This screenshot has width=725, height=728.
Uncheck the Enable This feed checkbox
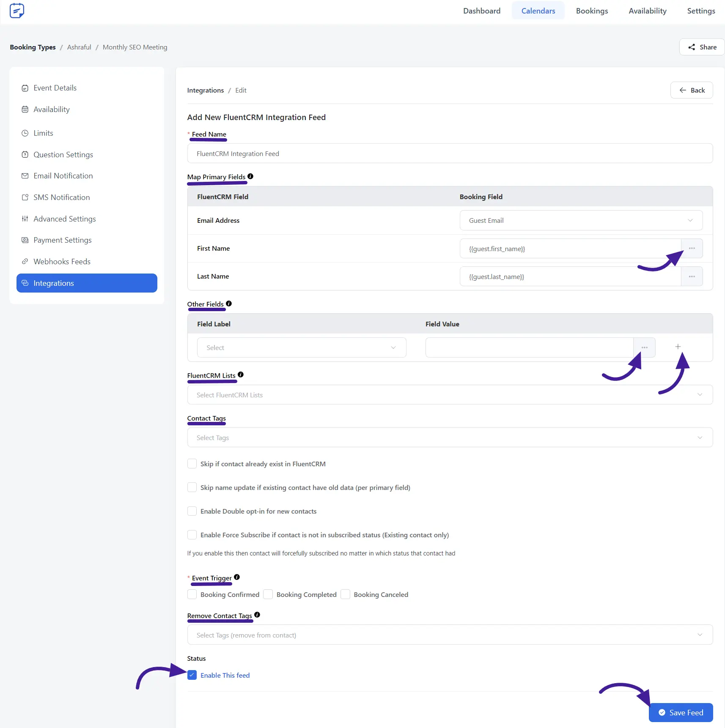192,675
